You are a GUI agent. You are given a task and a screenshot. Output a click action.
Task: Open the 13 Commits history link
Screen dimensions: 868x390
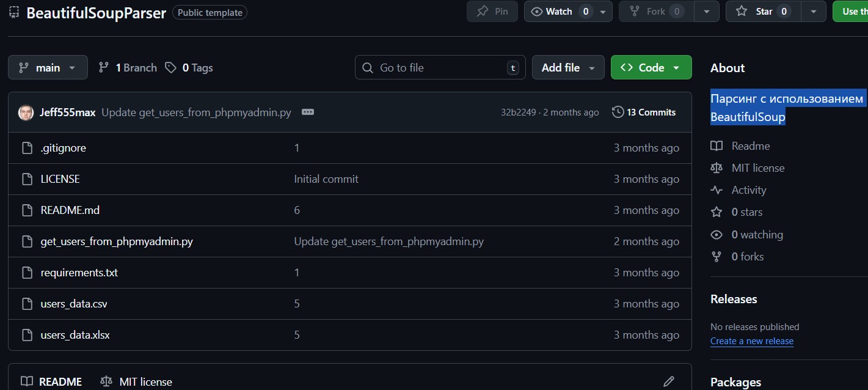644,112
